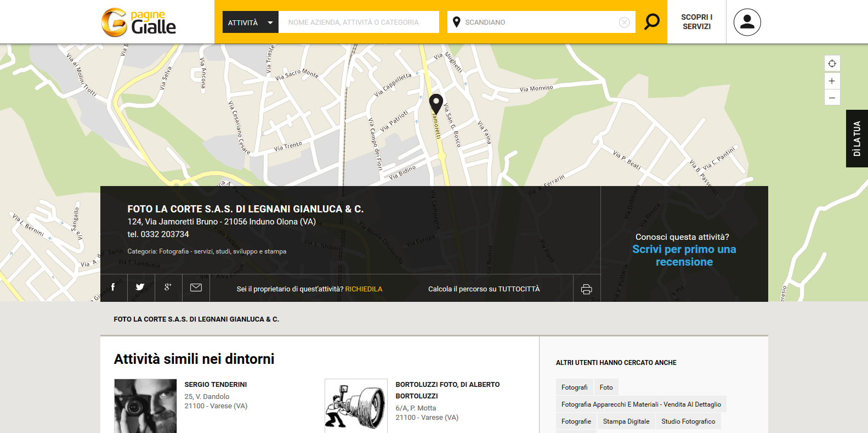
Task: Focus the company or category search field
Action: 359,22
